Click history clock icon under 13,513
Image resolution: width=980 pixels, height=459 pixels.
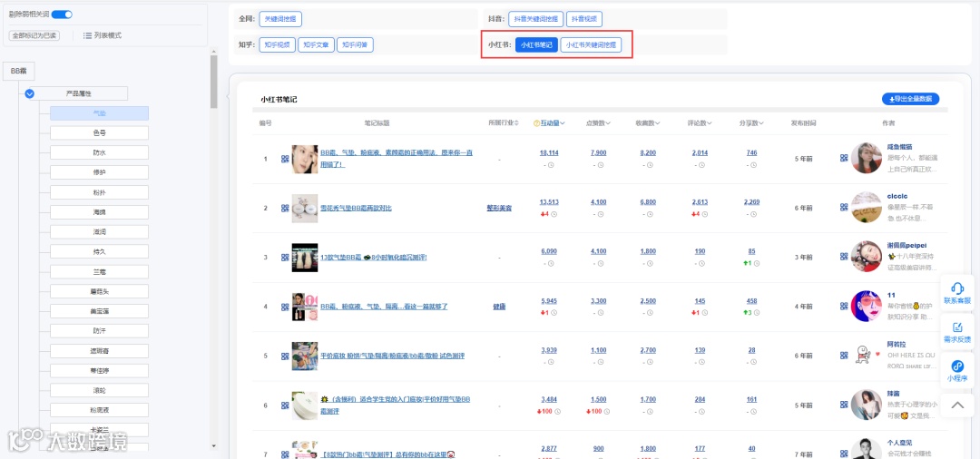click(x=554, y=214)
